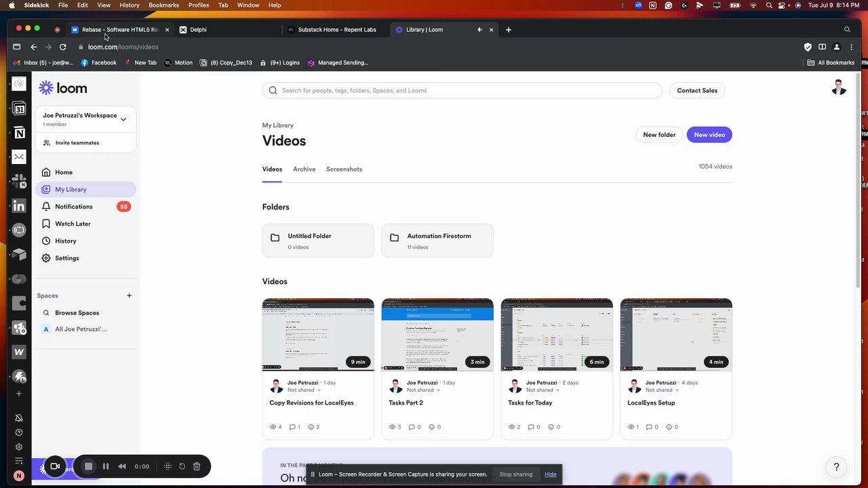
Task: Switch to the Archive tab
Action: 304,169
